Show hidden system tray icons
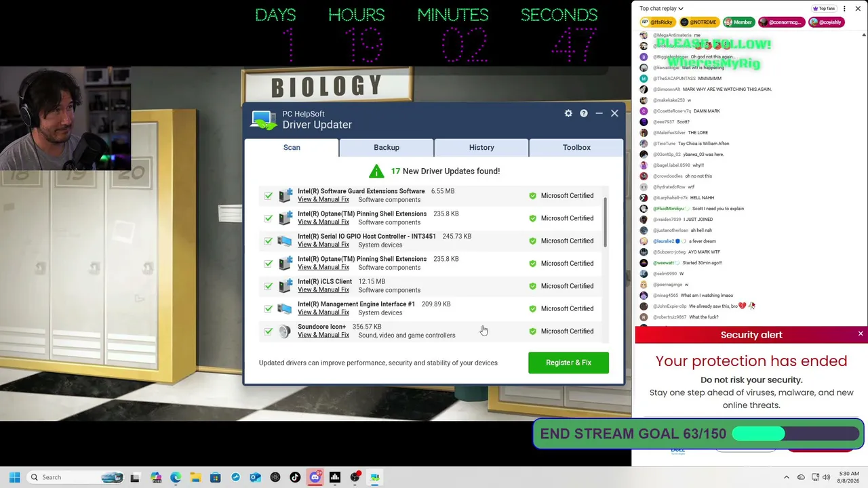Viewport: 868px width, 488px height. click(x=787, y=477)
